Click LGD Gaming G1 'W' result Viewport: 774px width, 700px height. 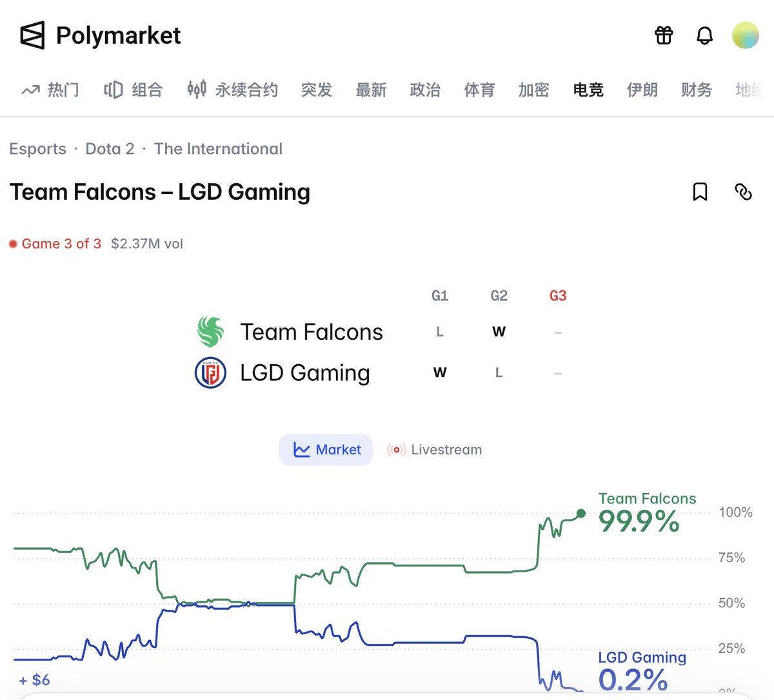click(x=440, y=373)
